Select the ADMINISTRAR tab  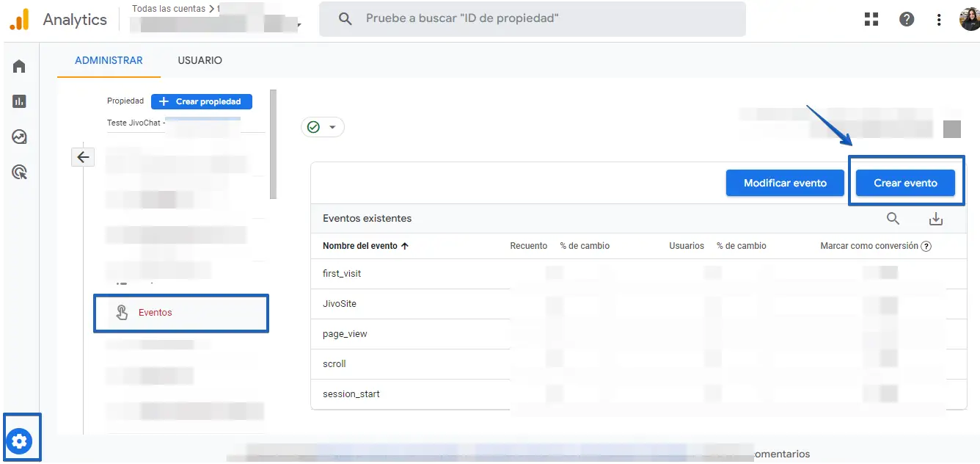click(109, 60)
